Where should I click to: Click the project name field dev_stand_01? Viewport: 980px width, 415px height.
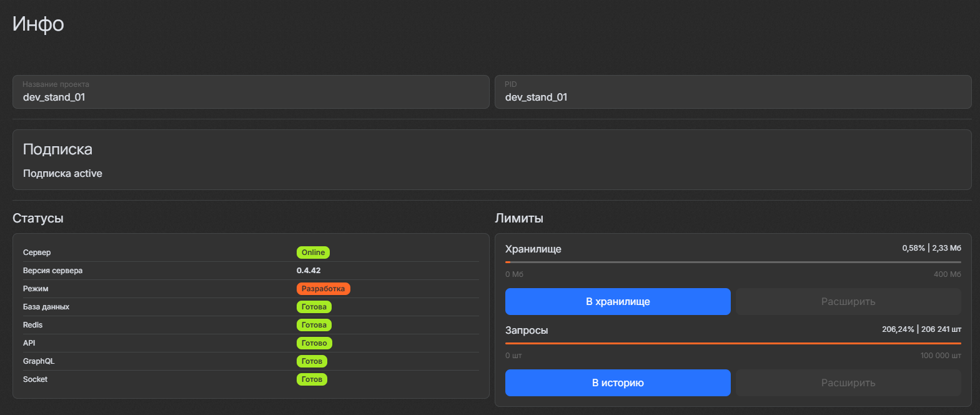pos(250,97)
